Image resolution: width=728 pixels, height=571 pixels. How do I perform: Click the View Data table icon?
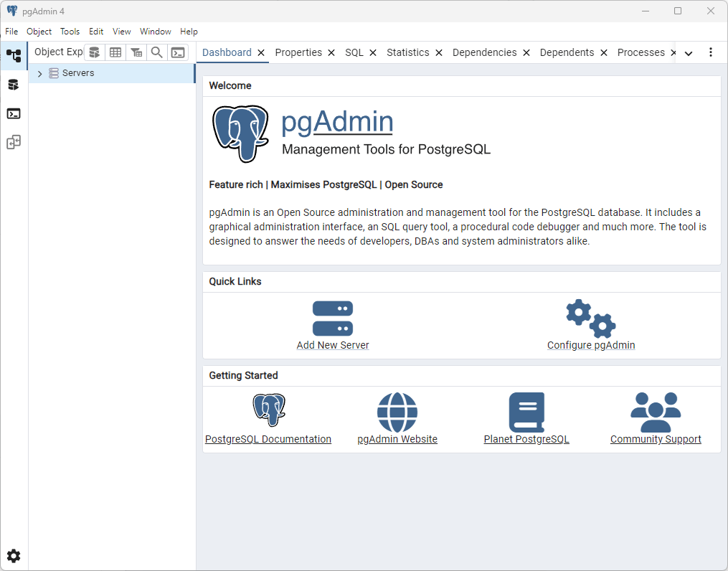click(x=115, y=52)
